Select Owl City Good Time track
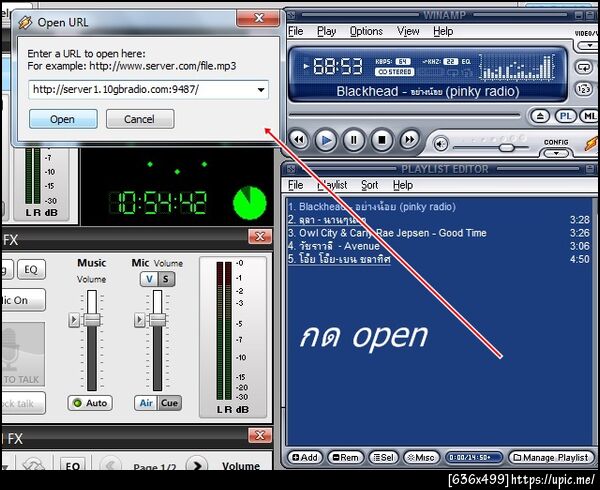Screen dimensions: 600x490 click(439, 233)
